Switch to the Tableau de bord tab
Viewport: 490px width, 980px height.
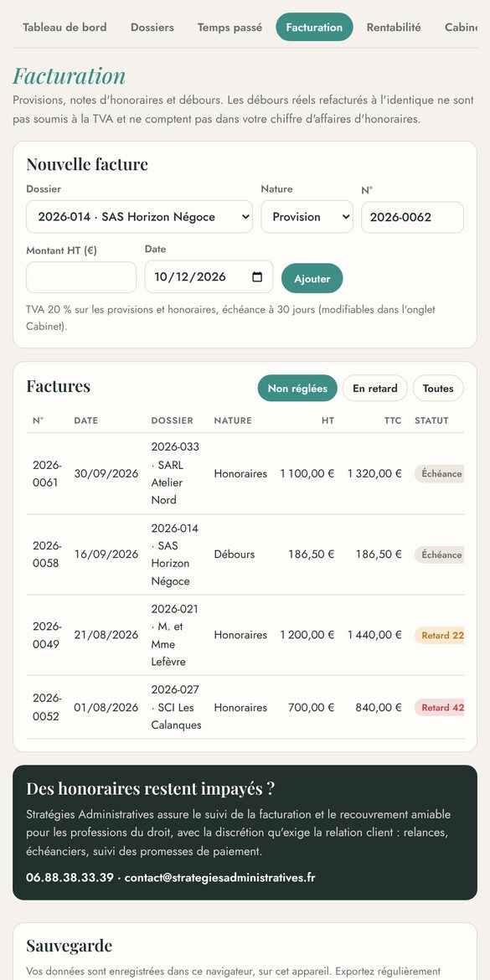[x=64, y=28]
